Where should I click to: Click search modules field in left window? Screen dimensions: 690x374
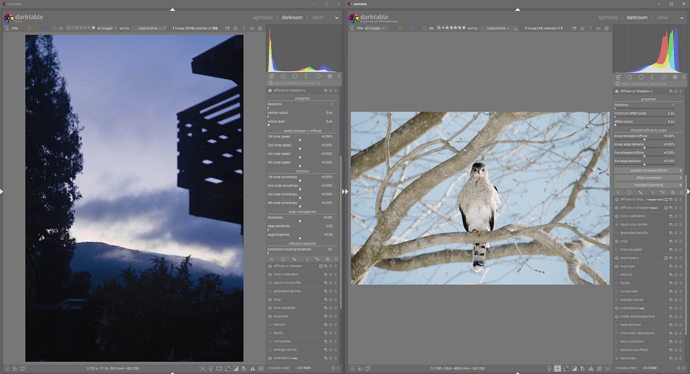pyautogui.click(x=304, y=83)
